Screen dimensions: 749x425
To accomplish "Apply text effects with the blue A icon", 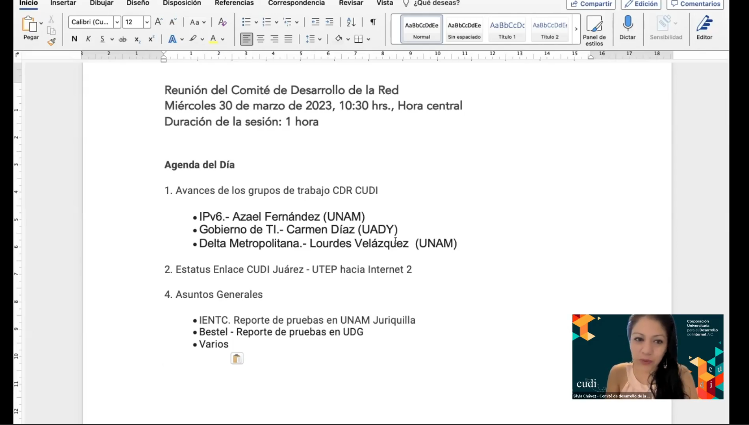I will [x=172, y=39].
